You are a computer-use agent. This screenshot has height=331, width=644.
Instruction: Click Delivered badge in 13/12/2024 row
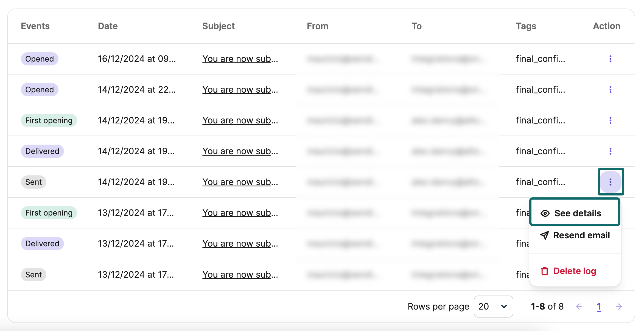[x=42, y=244]
